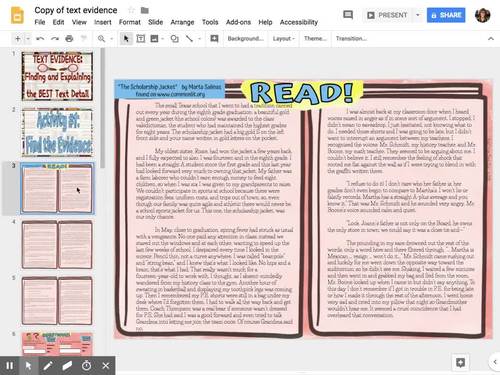Open the Arrange menu
Image resolution: width=500 pixels, height=375 pixels.
pos(182,22)
